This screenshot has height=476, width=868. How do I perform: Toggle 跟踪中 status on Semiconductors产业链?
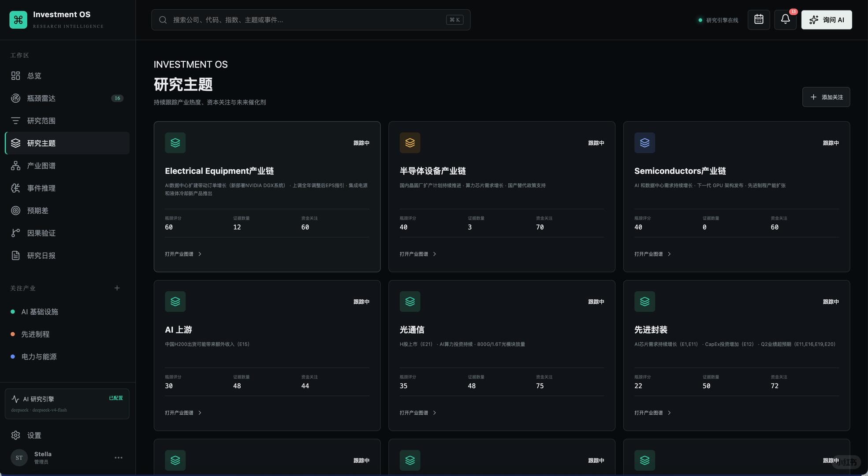pyautogui.click(x=831, y=143)
